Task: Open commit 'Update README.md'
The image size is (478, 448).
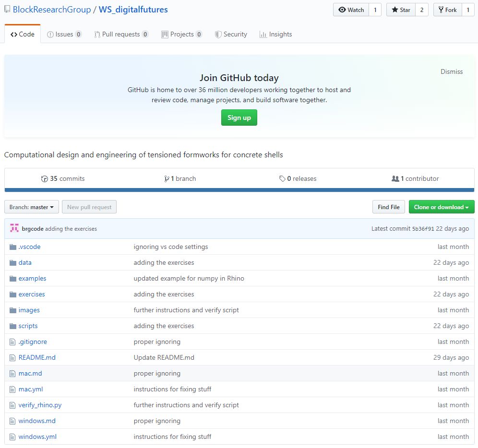Action: [x=164, y=358]
